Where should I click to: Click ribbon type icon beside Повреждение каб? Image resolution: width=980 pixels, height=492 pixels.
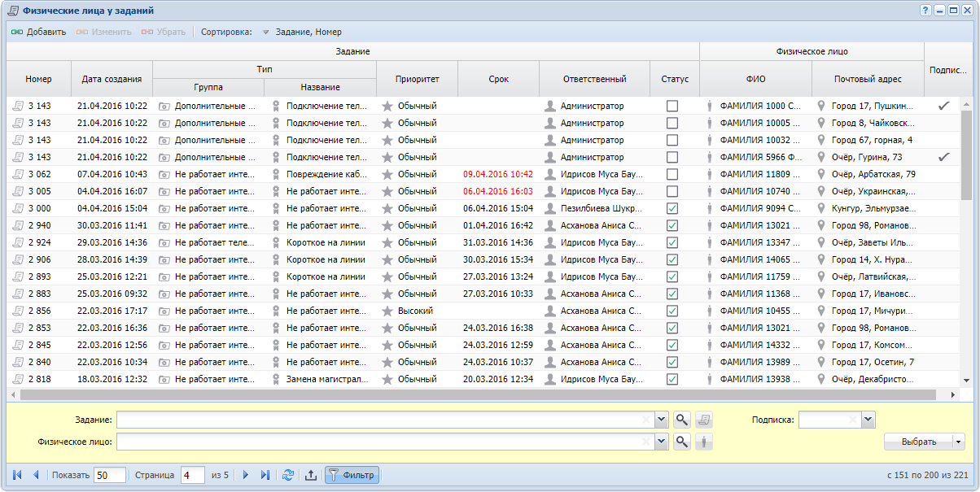[x=276, y=174]
